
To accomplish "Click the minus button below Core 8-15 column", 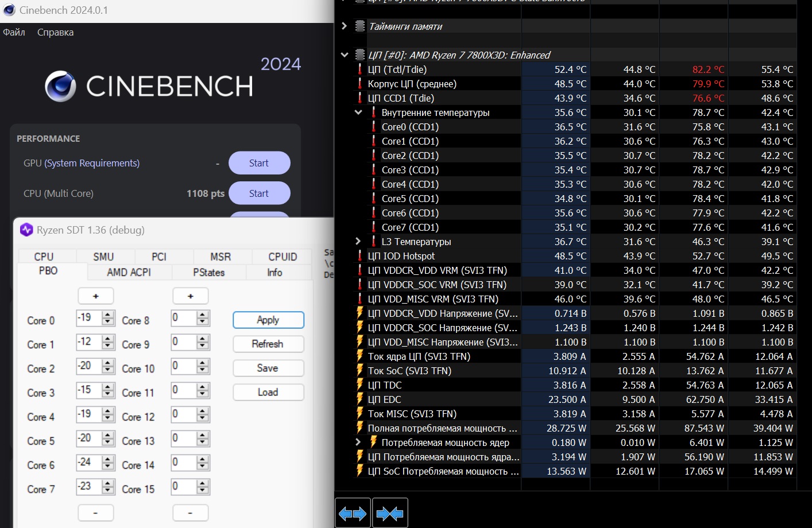I will pos(190,513).
